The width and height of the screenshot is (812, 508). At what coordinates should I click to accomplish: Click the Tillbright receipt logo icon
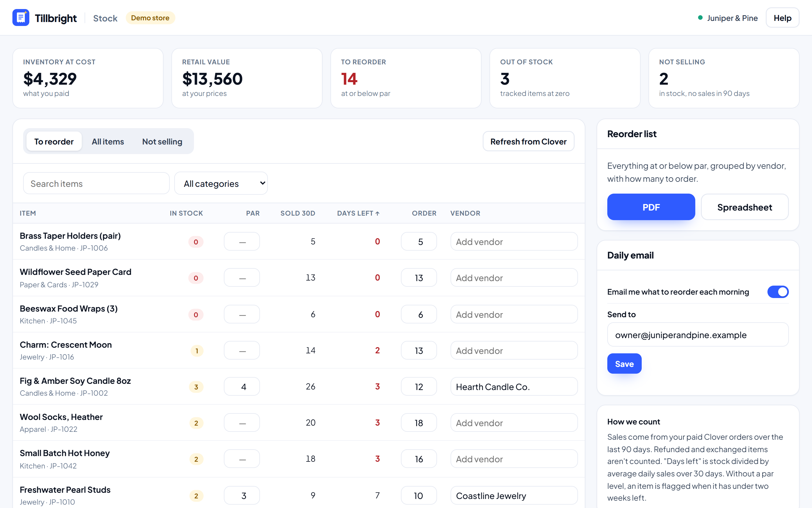pos(21,18)
